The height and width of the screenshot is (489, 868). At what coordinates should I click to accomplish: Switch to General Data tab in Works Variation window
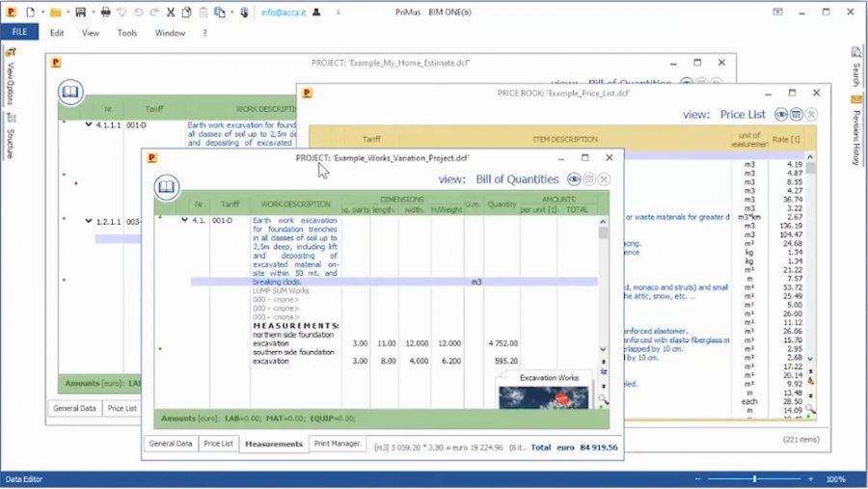point(171,444)
